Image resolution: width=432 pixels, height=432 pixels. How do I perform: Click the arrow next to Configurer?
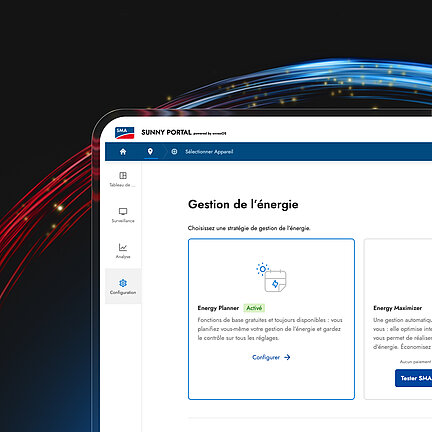287,357
